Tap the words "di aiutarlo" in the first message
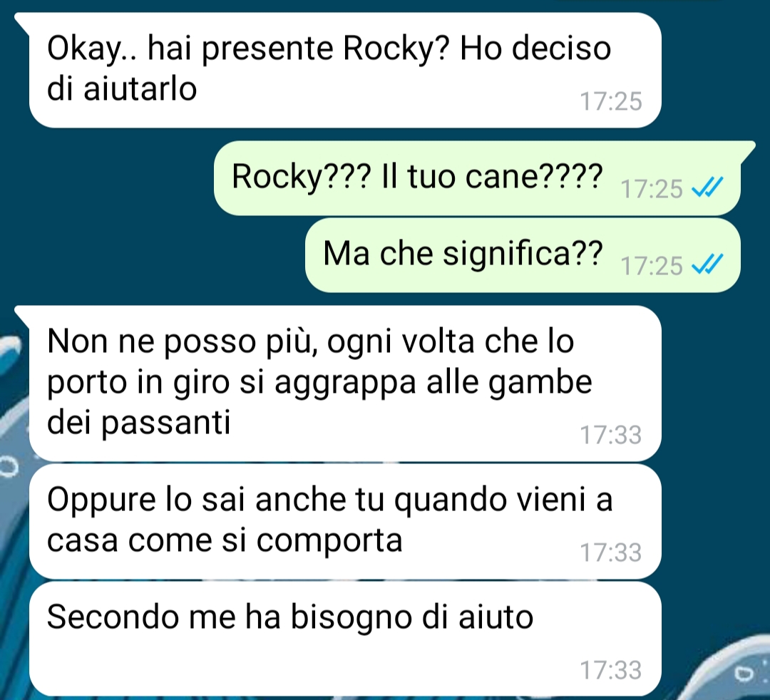 pos(122,89)
